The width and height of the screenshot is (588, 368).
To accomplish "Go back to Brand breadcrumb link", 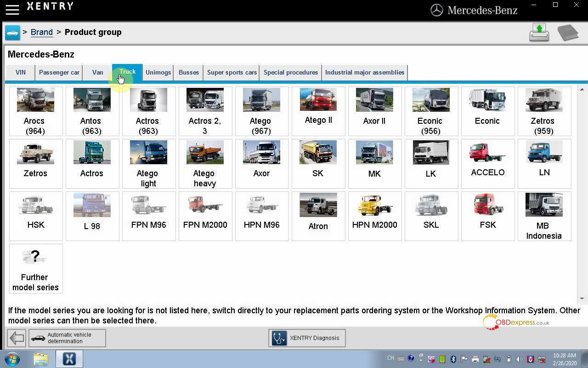I will [42, 32].
